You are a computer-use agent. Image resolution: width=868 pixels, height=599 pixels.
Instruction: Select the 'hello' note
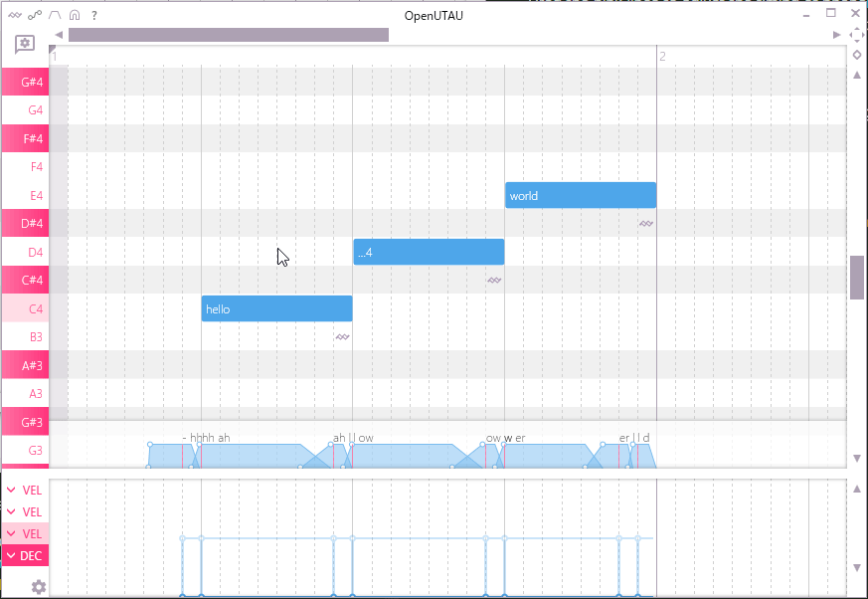click(x=276, y=308)
